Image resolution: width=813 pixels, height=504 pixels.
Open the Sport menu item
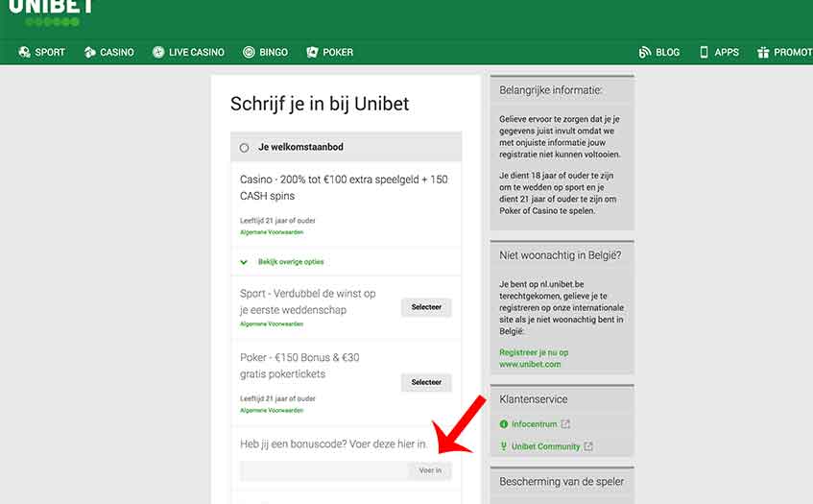pos(41,52)
